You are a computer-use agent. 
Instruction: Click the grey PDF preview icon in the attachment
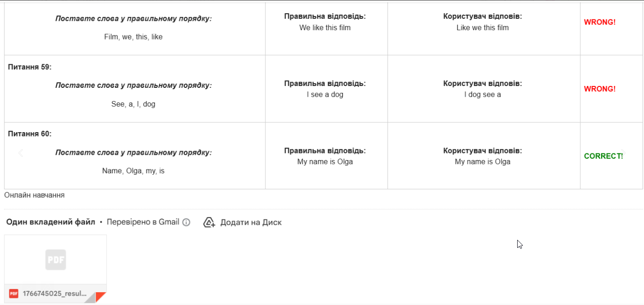tap(56, 260)
